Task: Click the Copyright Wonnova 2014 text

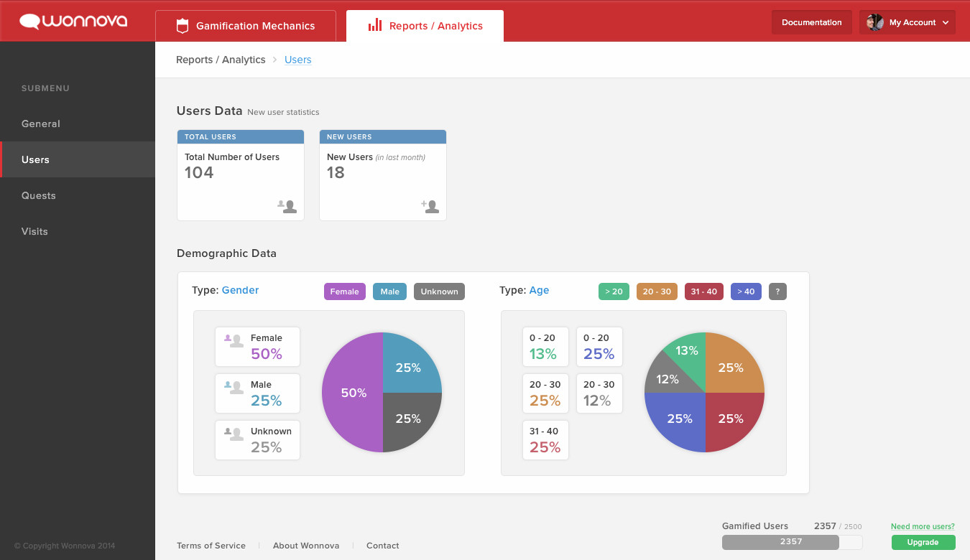Action: click(65, 546)
